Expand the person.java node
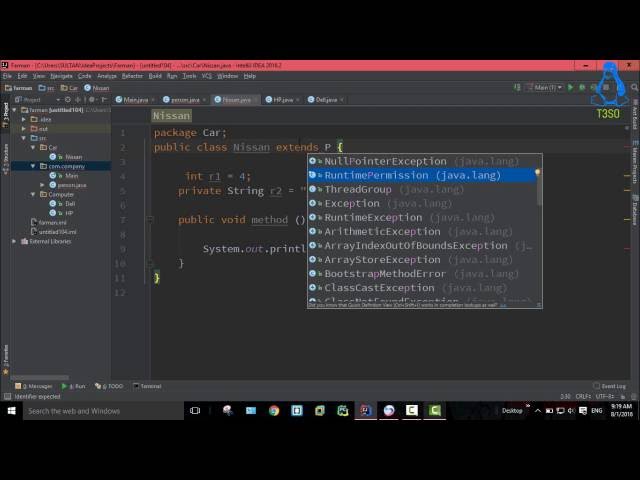 coord(42,185)
